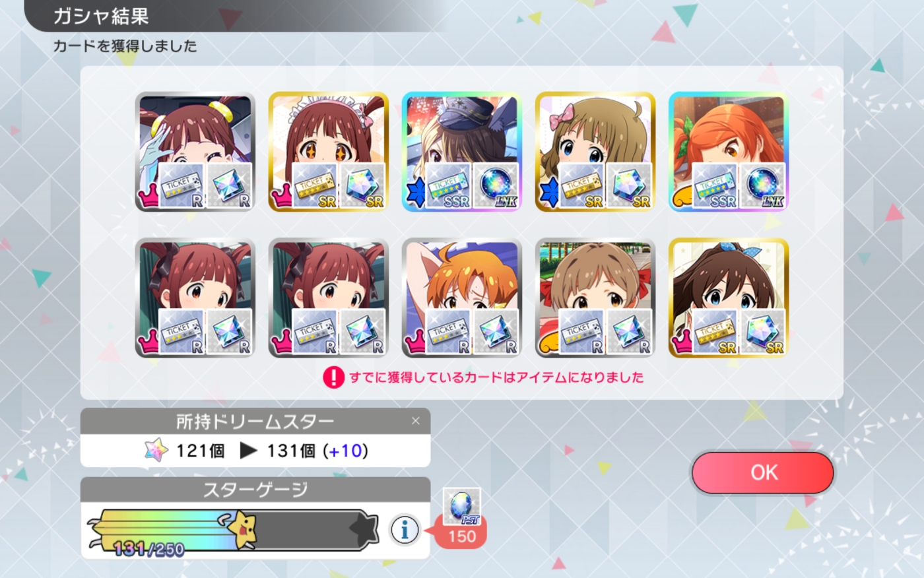Select the first R twin-tail card in the bottom row
Screen dimensions: 924x578
[x=195, y=298]
